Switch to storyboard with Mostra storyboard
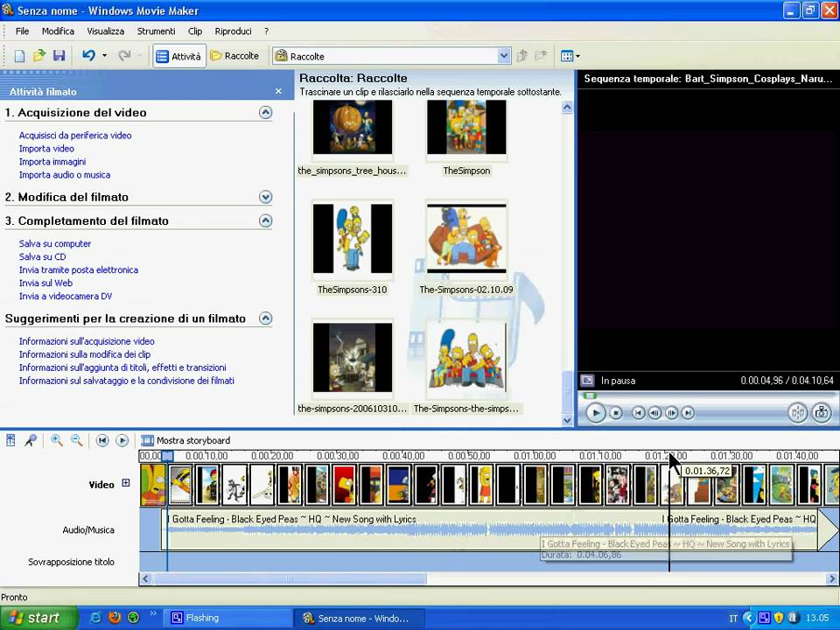Image resolution: width=840 pixels, height=630 pixels. click(185, 440)
